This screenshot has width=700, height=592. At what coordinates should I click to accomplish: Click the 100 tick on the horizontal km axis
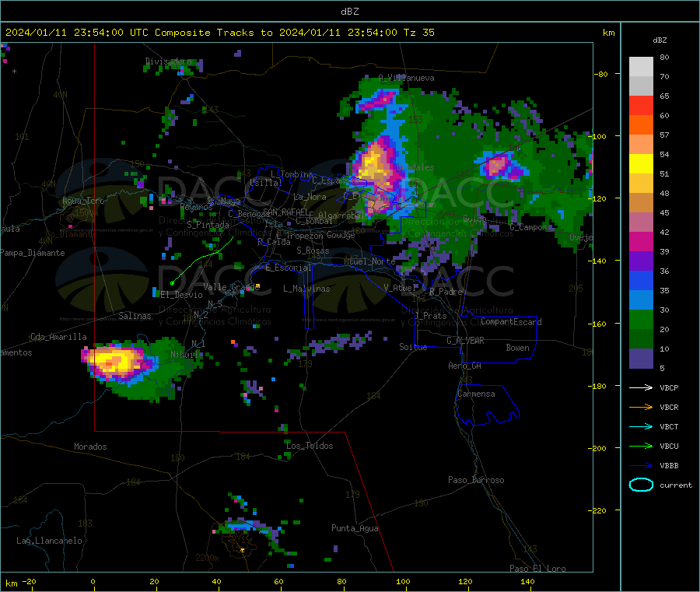[403, 581]
